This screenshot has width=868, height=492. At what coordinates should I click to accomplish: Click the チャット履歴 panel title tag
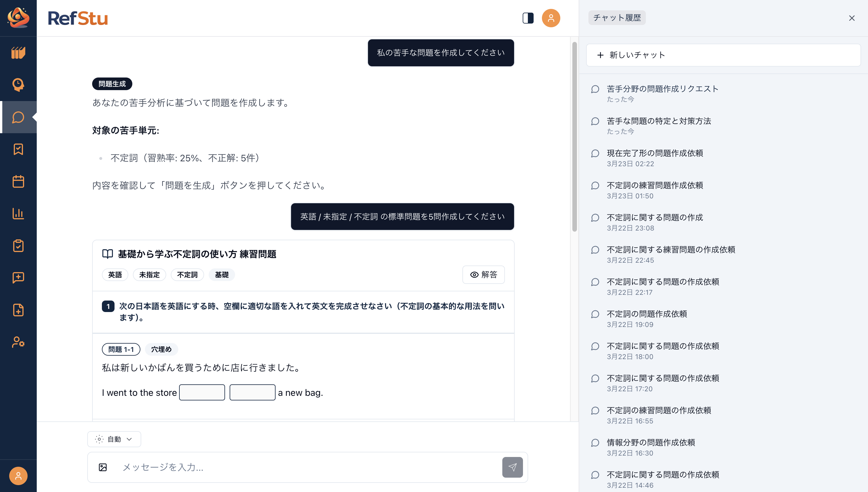[617, 18]
